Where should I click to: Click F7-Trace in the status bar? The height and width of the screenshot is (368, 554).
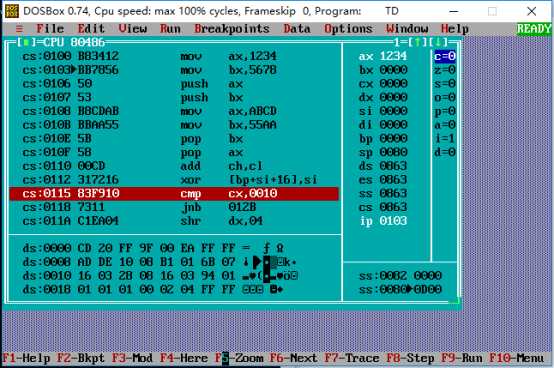[x=352, y=358]
